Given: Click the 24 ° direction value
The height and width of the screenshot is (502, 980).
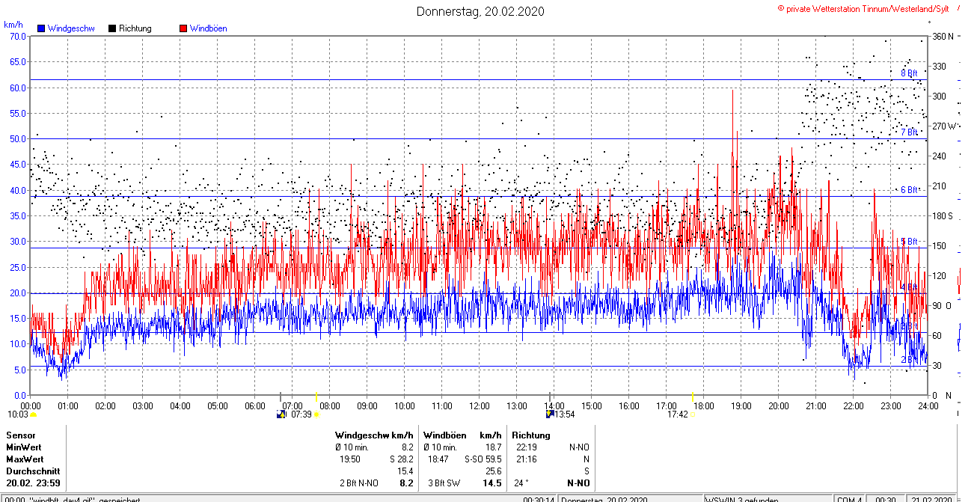Looking at the screenshot, I should [521, 483].
